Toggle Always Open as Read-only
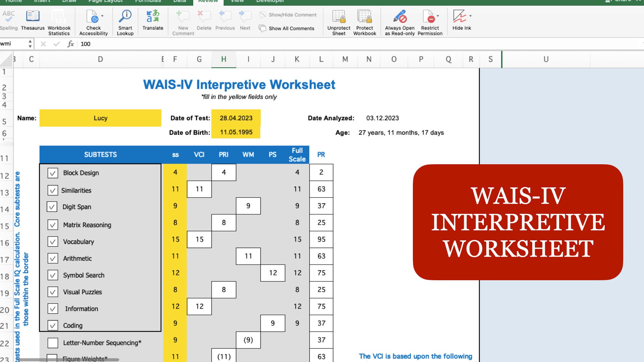 click(400, 21)
